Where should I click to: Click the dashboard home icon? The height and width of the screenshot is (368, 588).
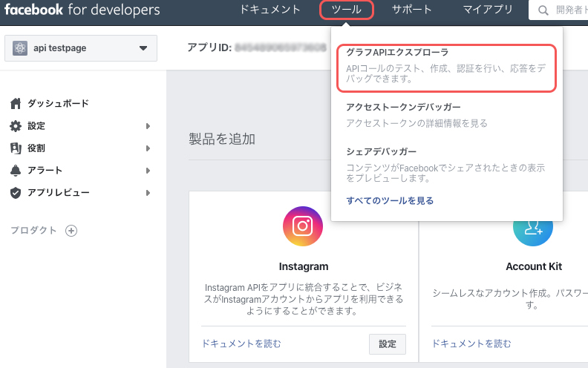[x=16, y=103]
